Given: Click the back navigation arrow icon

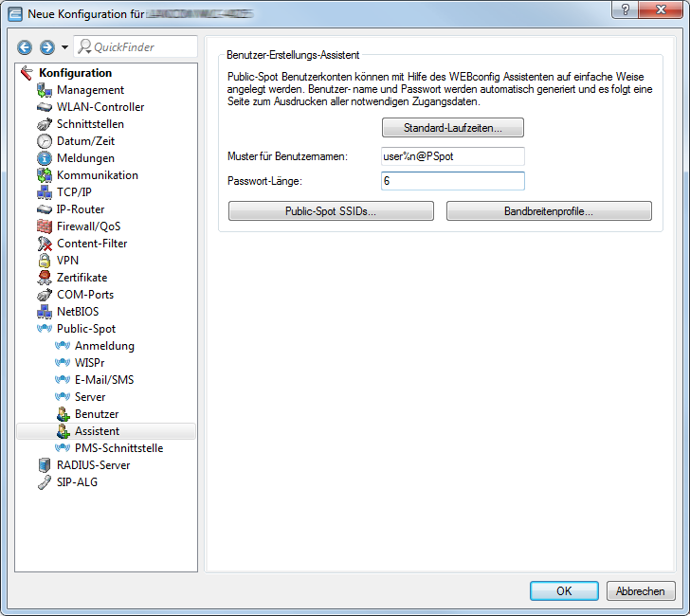Looking at the screenshot, I should [x=26, y=47].
